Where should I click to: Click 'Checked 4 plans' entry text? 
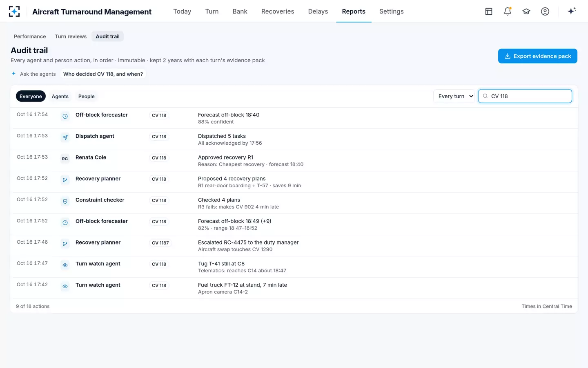219,200
